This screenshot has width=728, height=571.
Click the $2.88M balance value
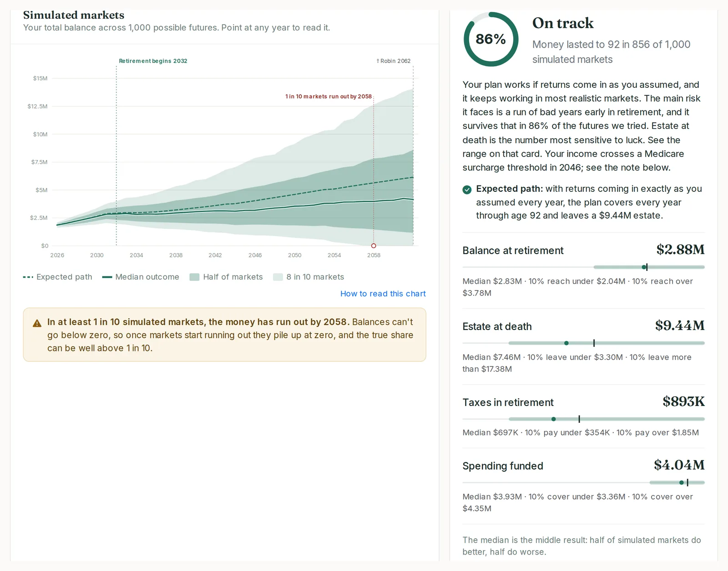click(x=680, y=250)
